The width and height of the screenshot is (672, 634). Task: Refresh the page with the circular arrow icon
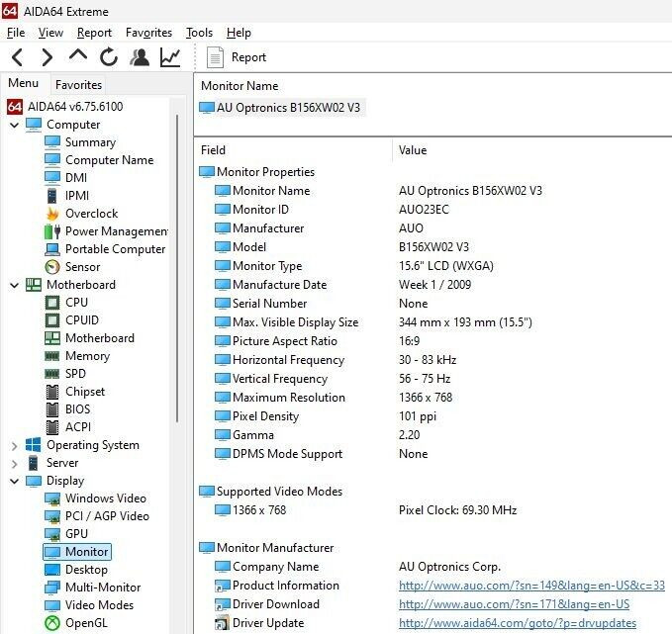109,57
